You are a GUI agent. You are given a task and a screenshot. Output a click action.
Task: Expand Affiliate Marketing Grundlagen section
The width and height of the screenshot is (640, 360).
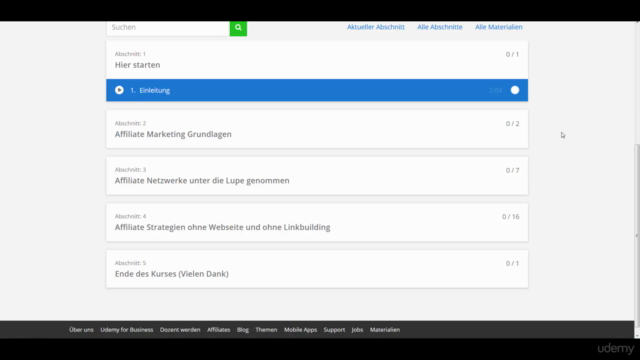pos(317,129)
